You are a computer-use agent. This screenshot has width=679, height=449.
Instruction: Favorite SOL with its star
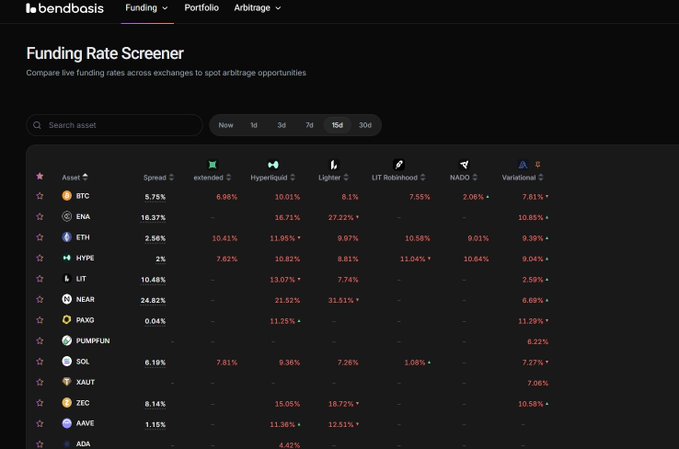click(x=40, y=361)
